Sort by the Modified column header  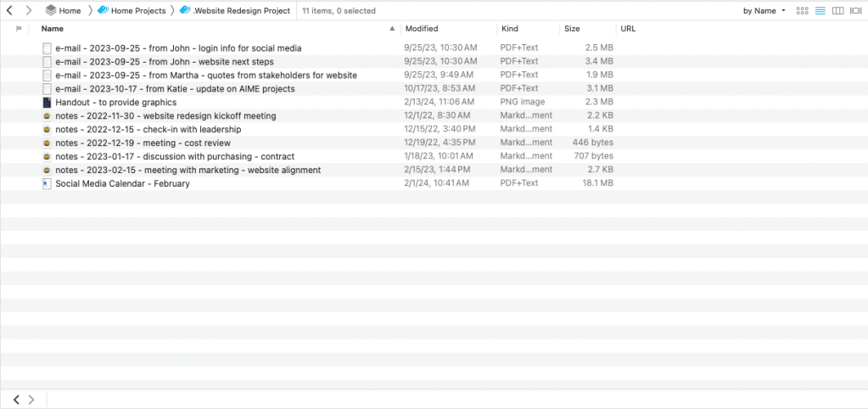point(422,29)
